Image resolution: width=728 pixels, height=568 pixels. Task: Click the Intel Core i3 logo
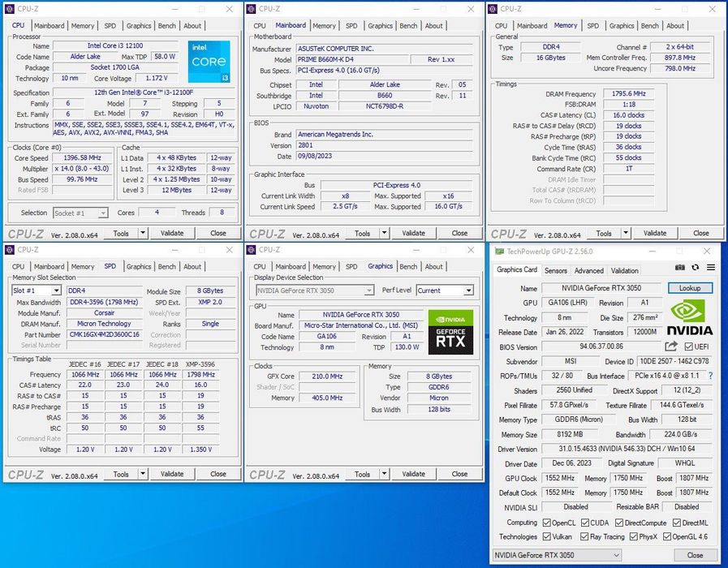tap(209, 61)
